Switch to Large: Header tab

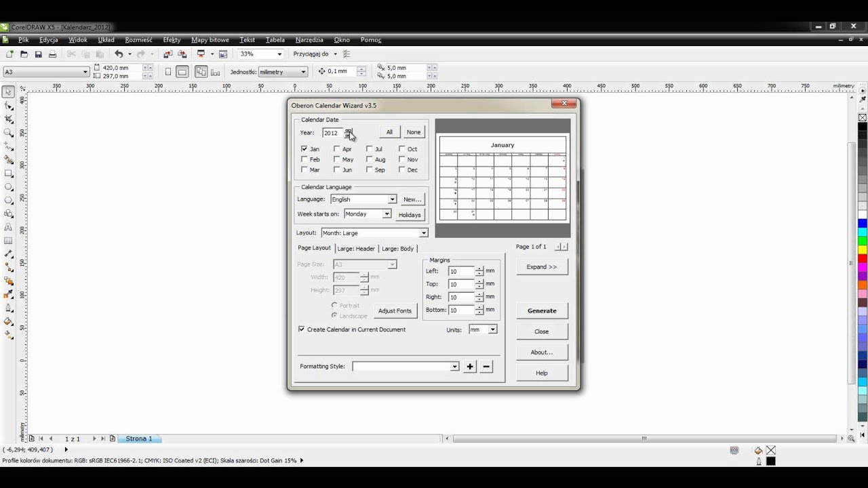click(x=356, y=249)
